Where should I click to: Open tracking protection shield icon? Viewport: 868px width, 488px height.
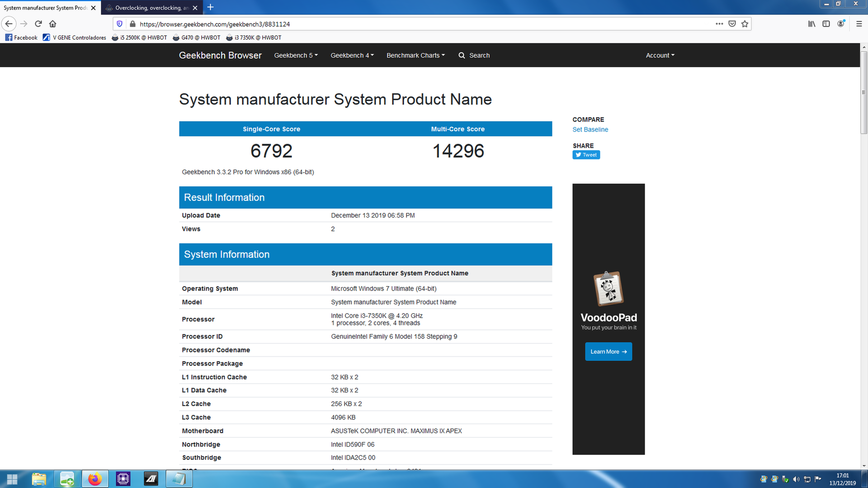tap(119, 24)
